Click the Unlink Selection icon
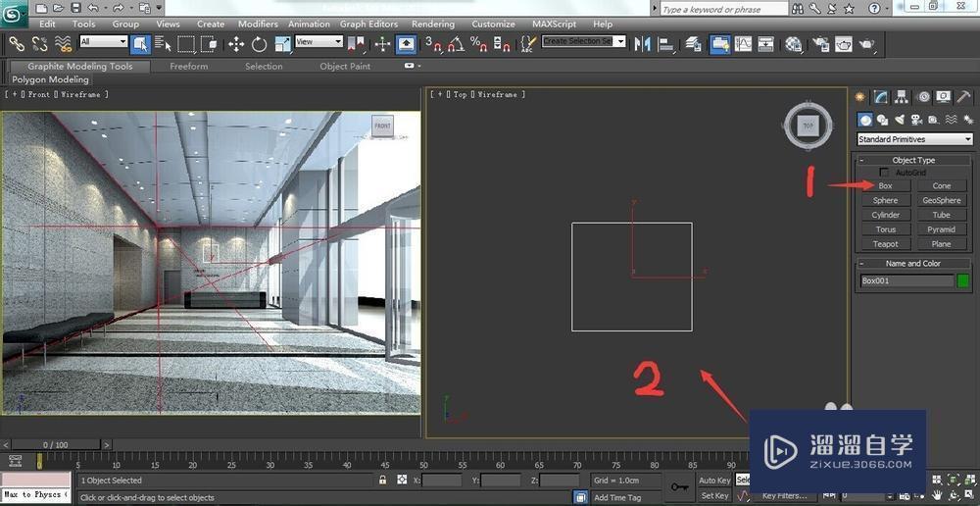Image resolution: width=980 pixels, height=506 pixels. [39, 44]
